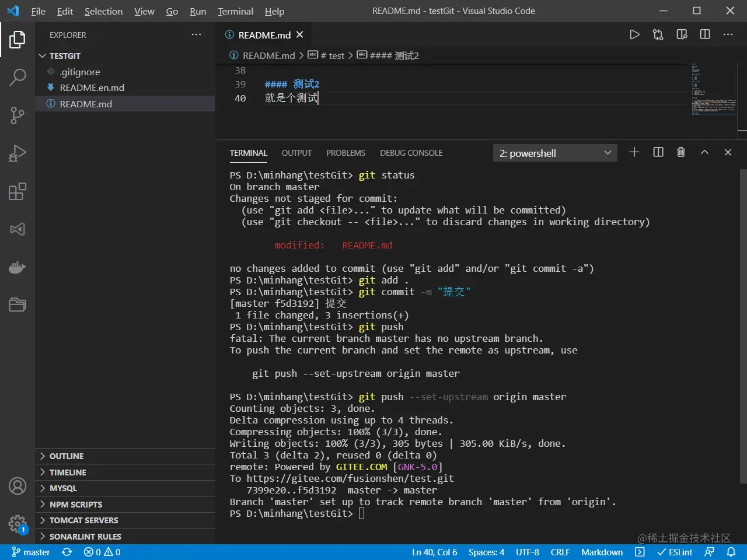Select terminal from '2: powershell' dropdown
747x560 pixels.
click(x=555, y=153)
